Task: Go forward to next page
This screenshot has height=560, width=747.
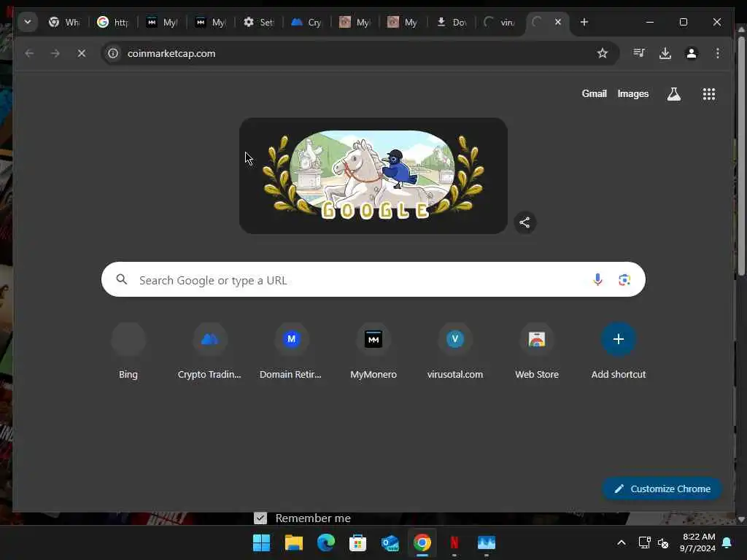Action: 55,53
